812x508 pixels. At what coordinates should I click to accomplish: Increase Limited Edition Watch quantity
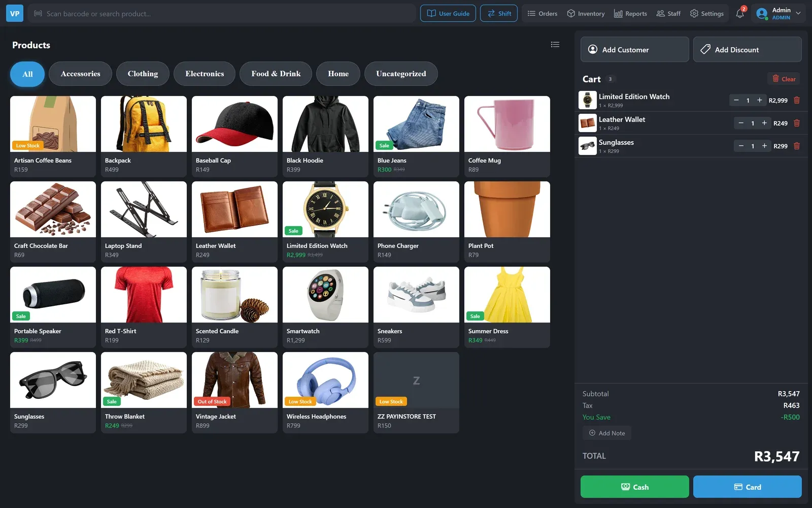tap(760, 100)
